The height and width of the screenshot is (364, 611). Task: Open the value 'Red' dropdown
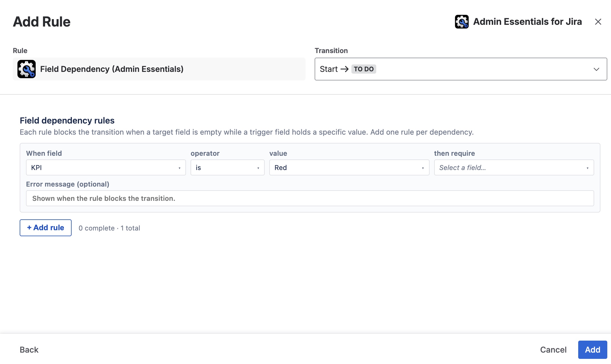click(x=349, y=167)
